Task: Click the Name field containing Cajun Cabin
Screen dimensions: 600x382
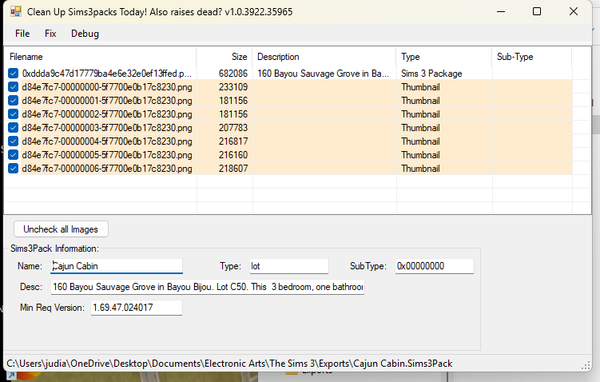Action: (117, 266)
